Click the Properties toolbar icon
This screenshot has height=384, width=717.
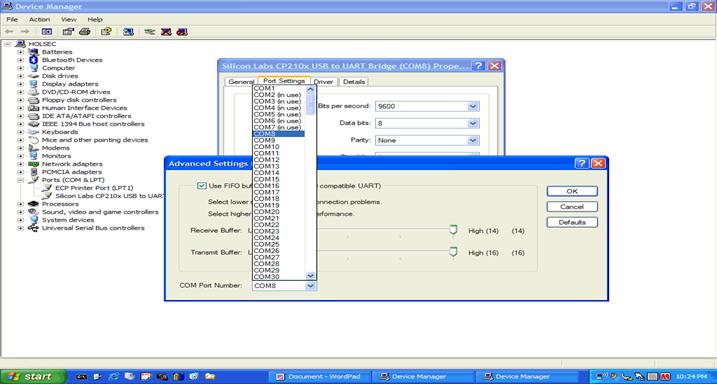68,32
